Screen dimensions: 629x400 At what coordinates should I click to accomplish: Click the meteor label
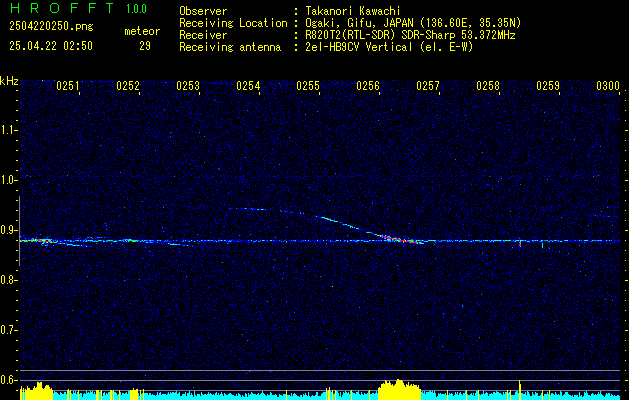[x=142, y=31]
